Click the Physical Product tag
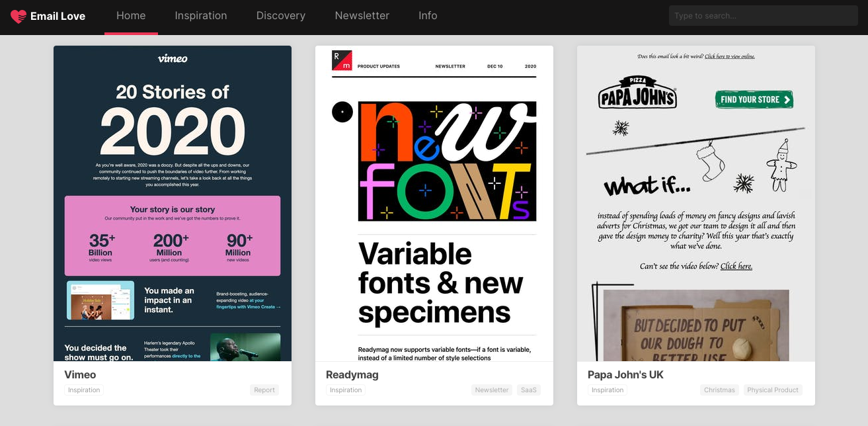 coord(773,390)
